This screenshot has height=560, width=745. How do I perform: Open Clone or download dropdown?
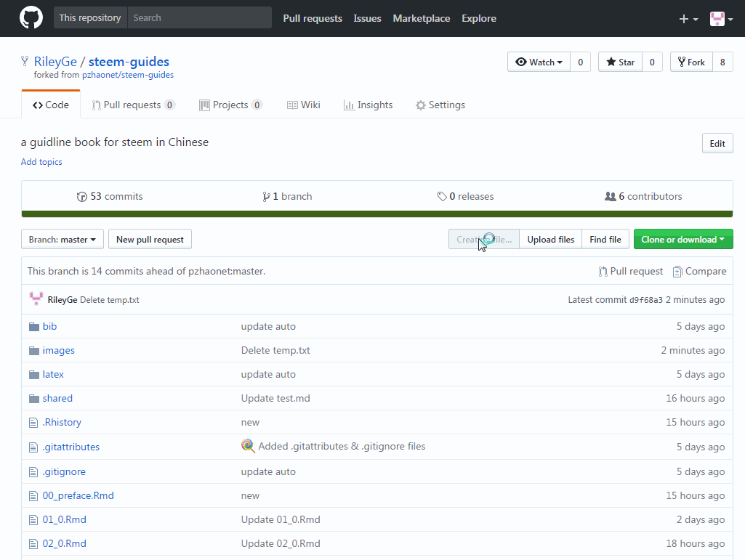[683, 240]
